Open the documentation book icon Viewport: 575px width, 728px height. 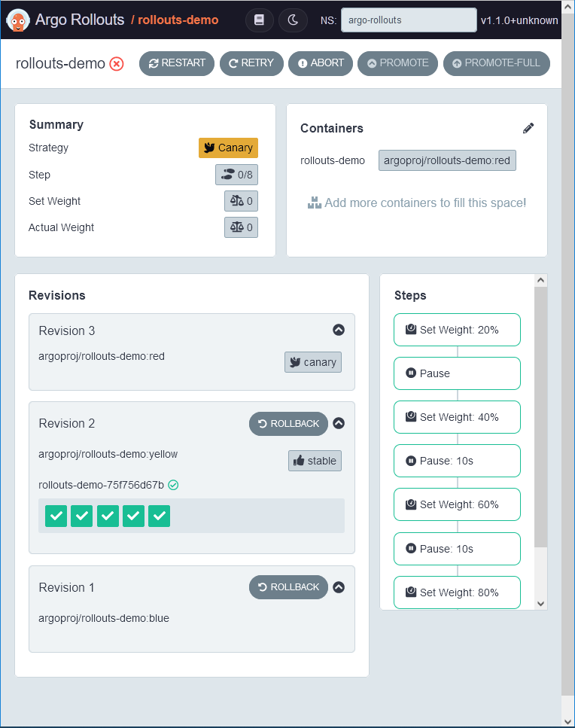click(x=260, y=20)
